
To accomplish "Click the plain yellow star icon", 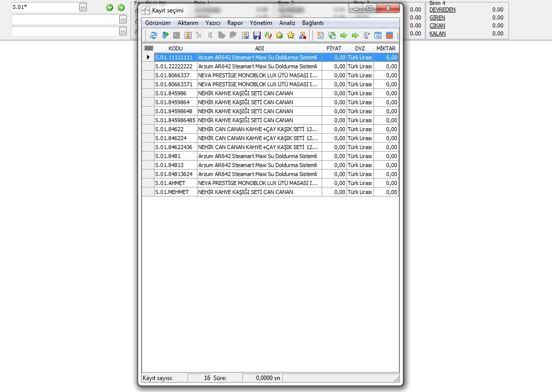I will [x=291, y=35].
